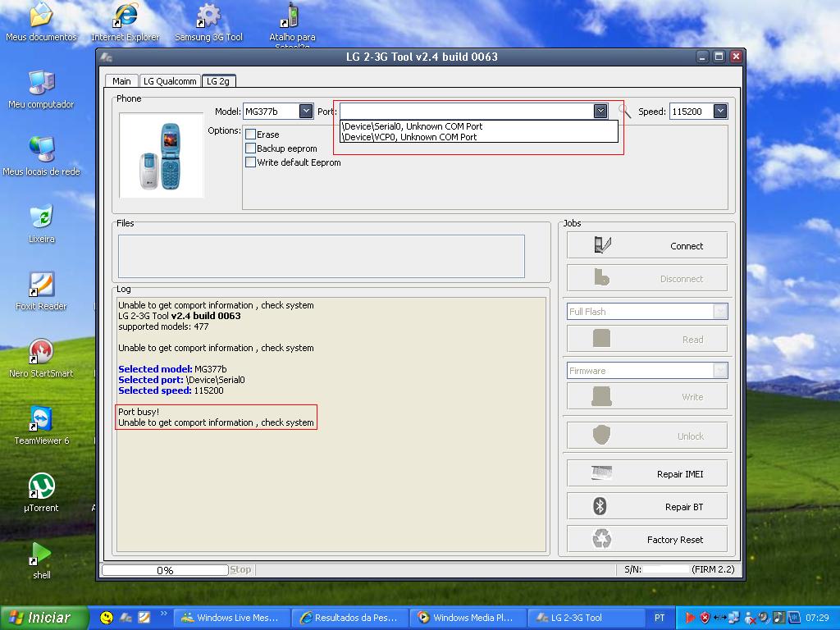Collapse the Port dropdown list arrow

(600, 112)
